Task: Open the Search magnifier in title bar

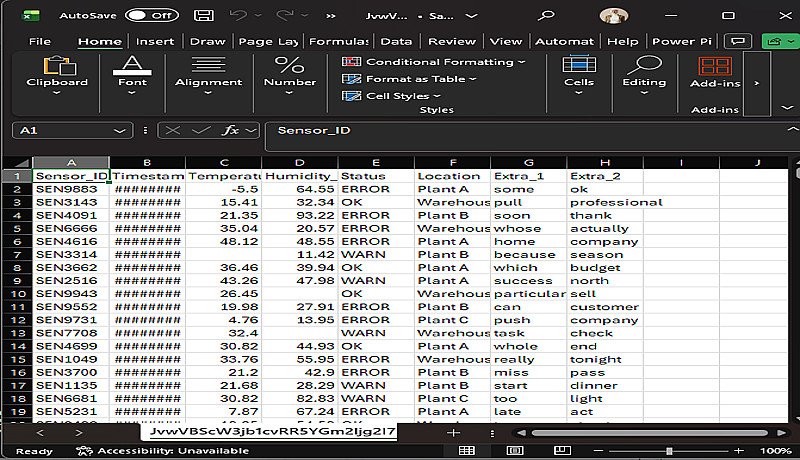Action: (x=547, y=15)
